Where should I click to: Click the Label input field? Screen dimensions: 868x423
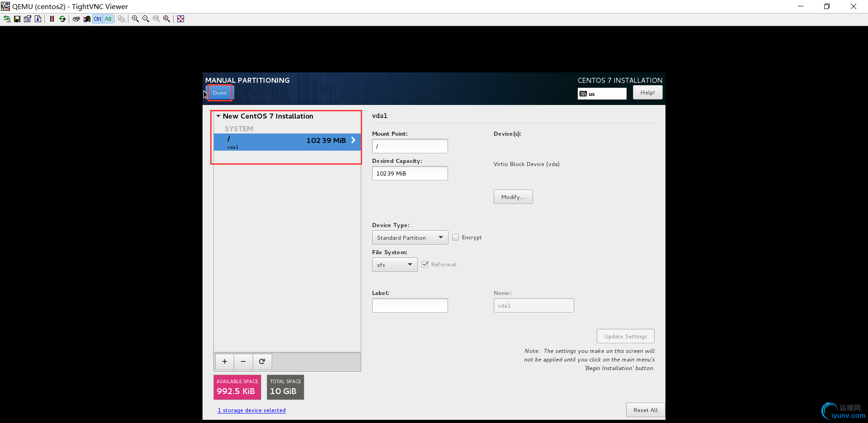pyautogui.click(x=410, y=305)
